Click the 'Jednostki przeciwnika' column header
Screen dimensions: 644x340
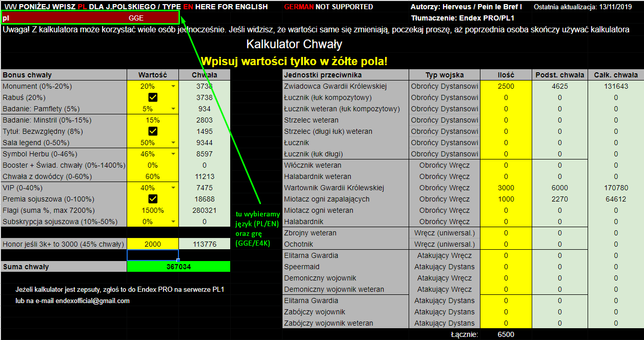click(x=346, y=75)
